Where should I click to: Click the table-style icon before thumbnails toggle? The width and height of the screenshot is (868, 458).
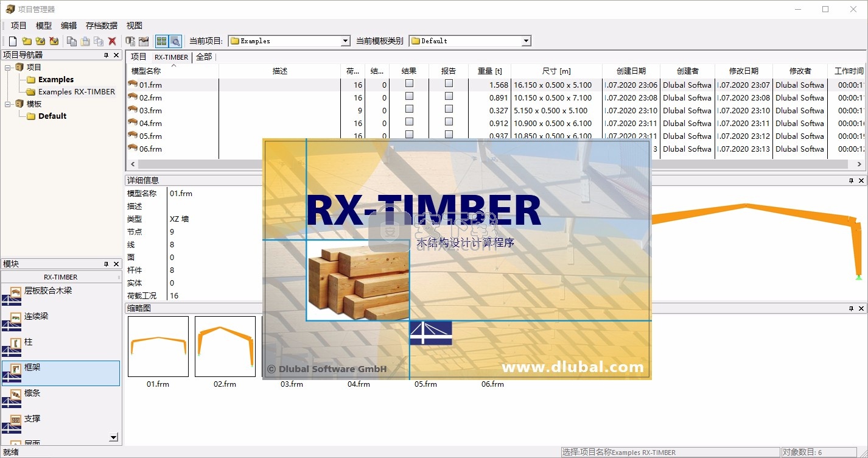(x=144, y=41)
